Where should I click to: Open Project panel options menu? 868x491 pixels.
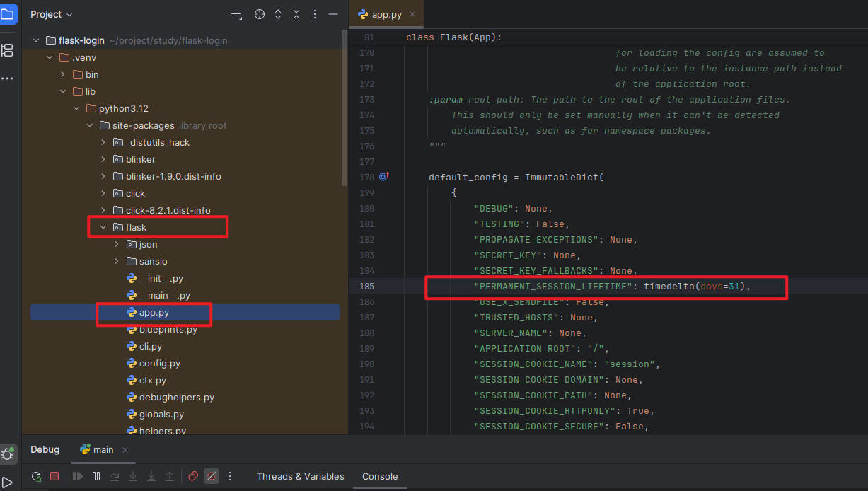315,14
